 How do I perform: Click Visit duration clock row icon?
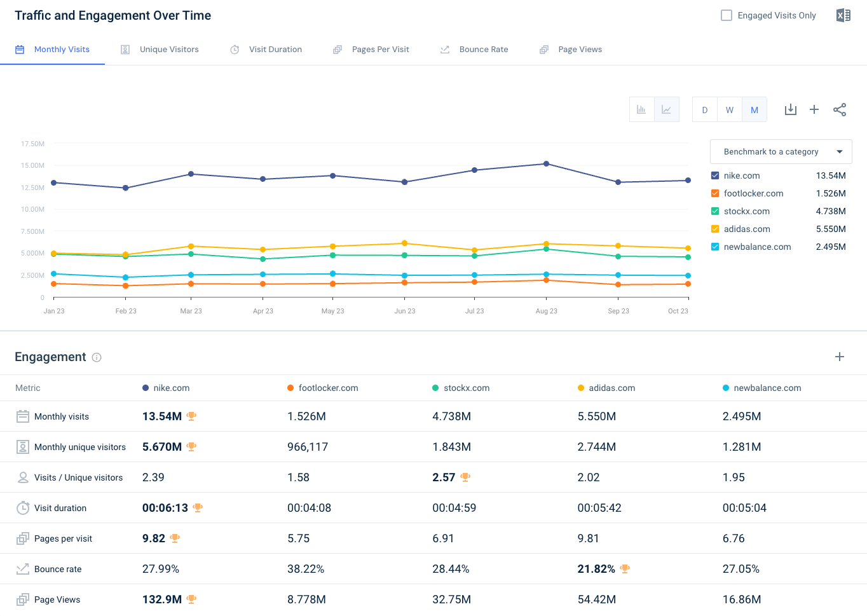pyautogui.click(x=23, y=508)
